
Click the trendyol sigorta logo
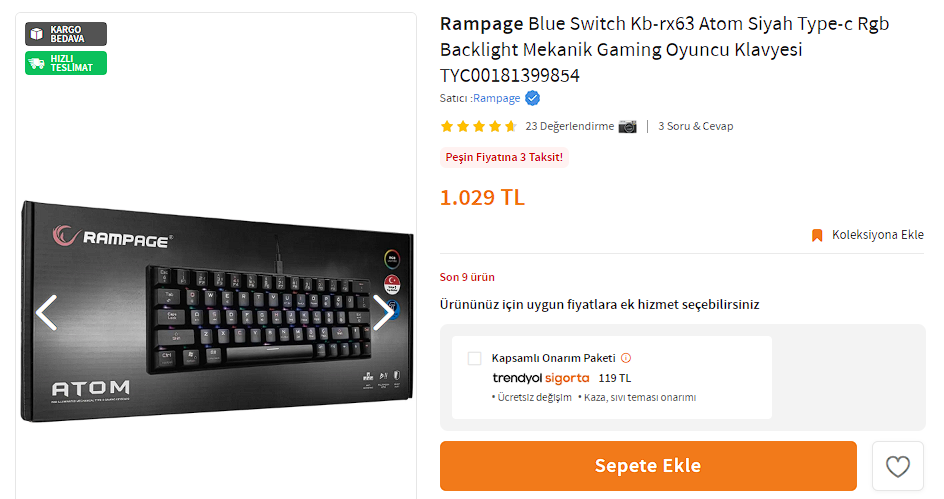[541, 378]
